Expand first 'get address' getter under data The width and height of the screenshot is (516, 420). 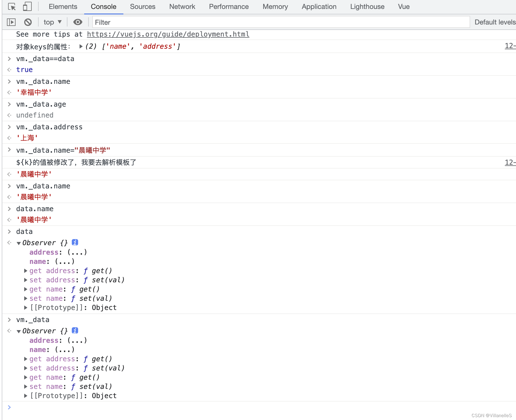tap(26, 271)
